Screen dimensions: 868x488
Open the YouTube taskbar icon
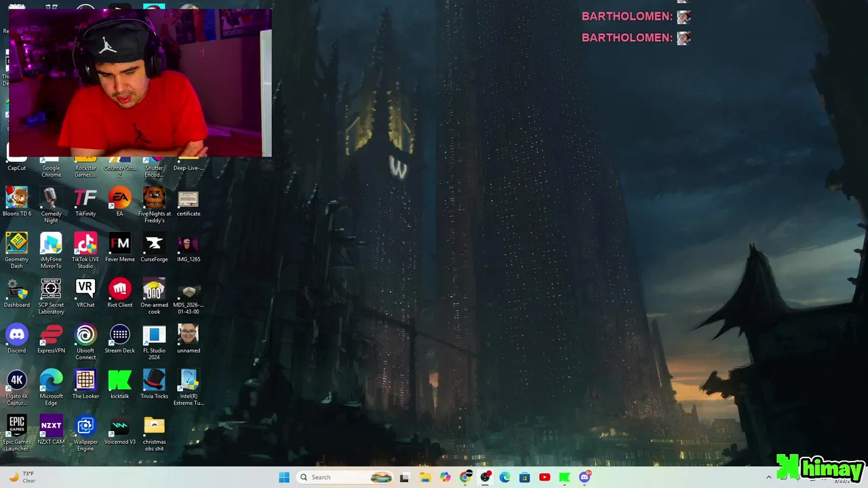[545, 477]
